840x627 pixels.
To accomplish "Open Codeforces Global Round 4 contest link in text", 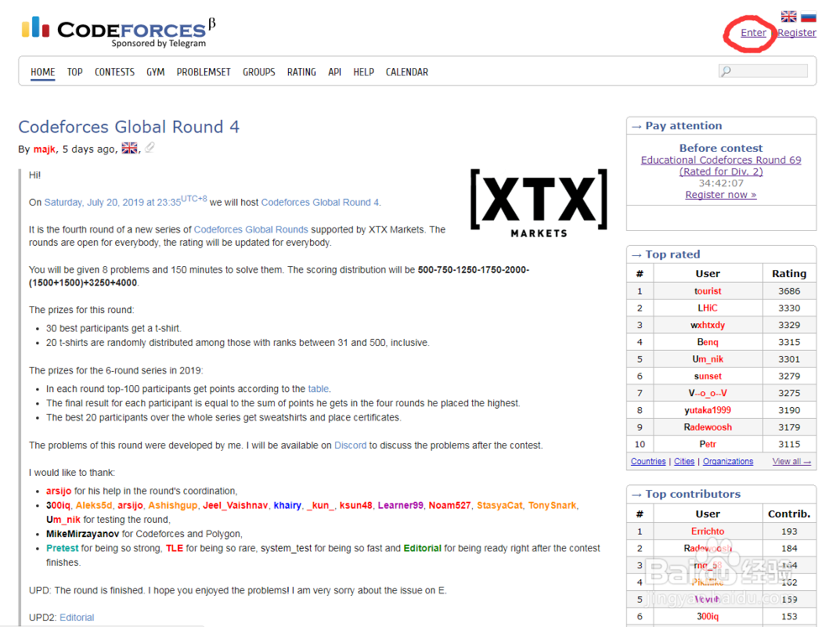I will point(320,202).
